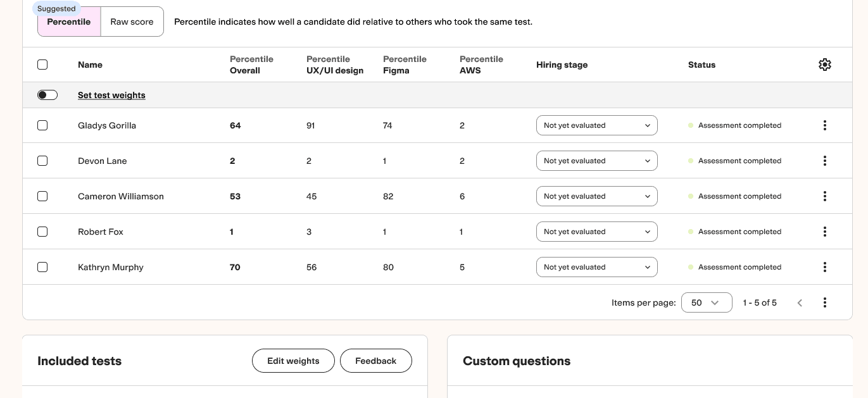Viewport: 868px width, 398px height.
Task: Open three-dot menu for Cameron Williamson
Action: (x=824, y=196)
